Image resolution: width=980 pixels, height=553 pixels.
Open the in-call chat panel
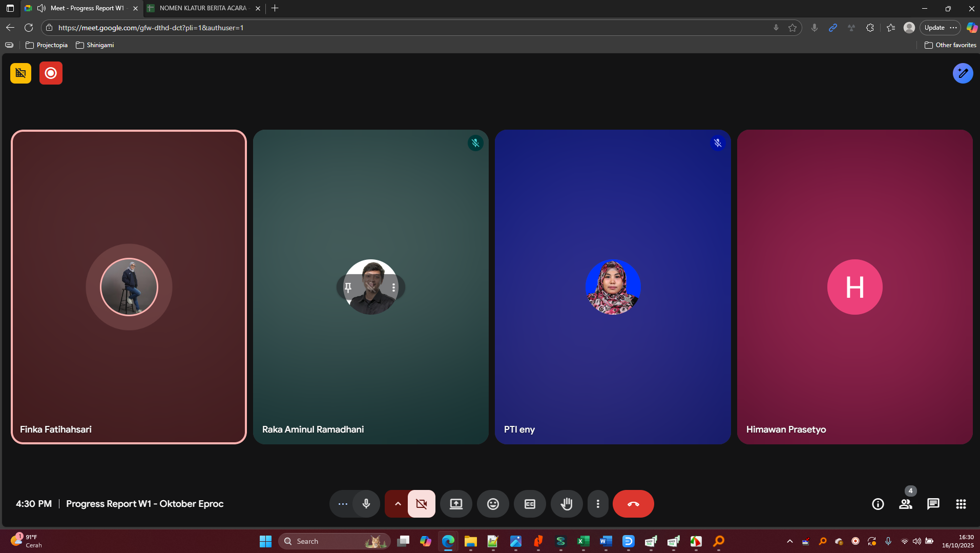(933, 504)
